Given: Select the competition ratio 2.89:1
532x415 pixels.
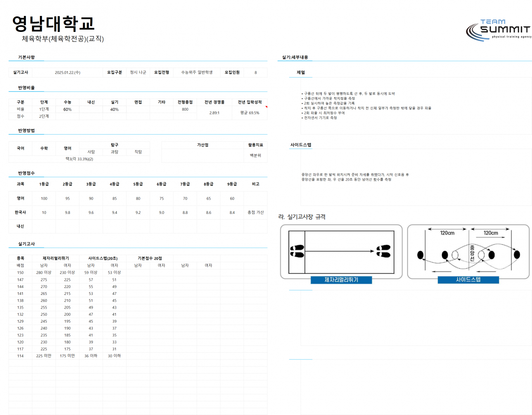Looking at the screenshot, I should [214, 113].
